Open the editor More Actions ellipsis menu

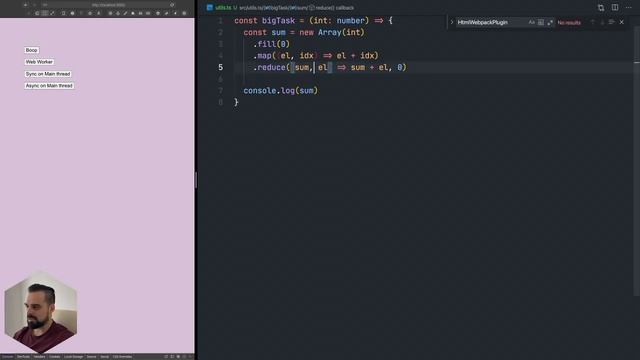point(629,7)
